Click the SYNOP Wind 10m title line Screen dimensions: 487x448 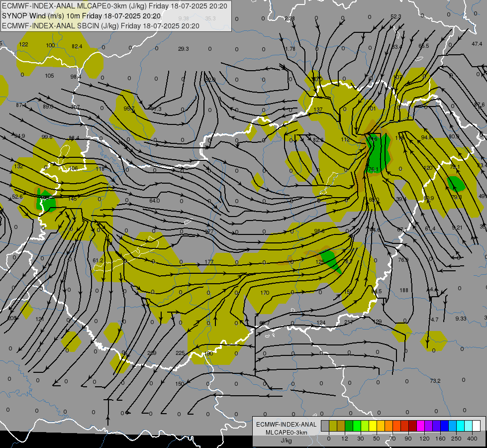click(82, 16)
